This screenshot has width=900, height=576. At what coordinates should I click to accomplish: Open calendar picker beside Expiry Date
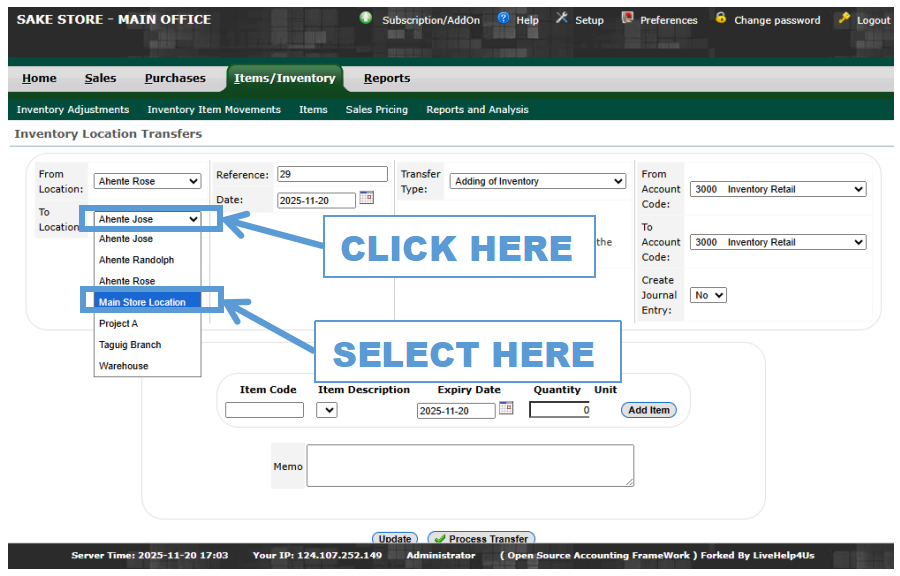tap(506, 408)
